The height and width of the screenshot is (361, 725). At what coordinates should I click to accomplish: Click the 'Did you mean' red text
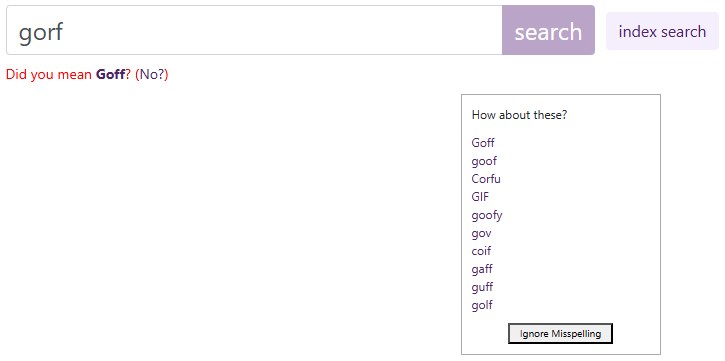coord(49,74)
